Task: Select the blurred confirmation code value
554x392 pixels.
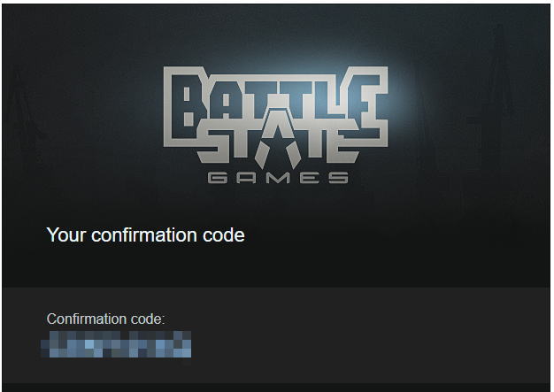Action: pyautogui.click(x=116, y=344)
